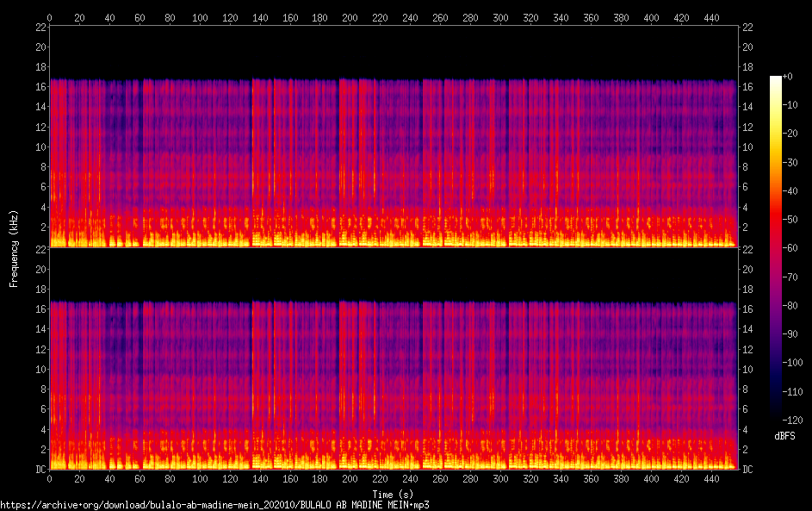Click "16" on the upper channel's left frequency axis
The image size is (812, 511).
coord(41,86)
